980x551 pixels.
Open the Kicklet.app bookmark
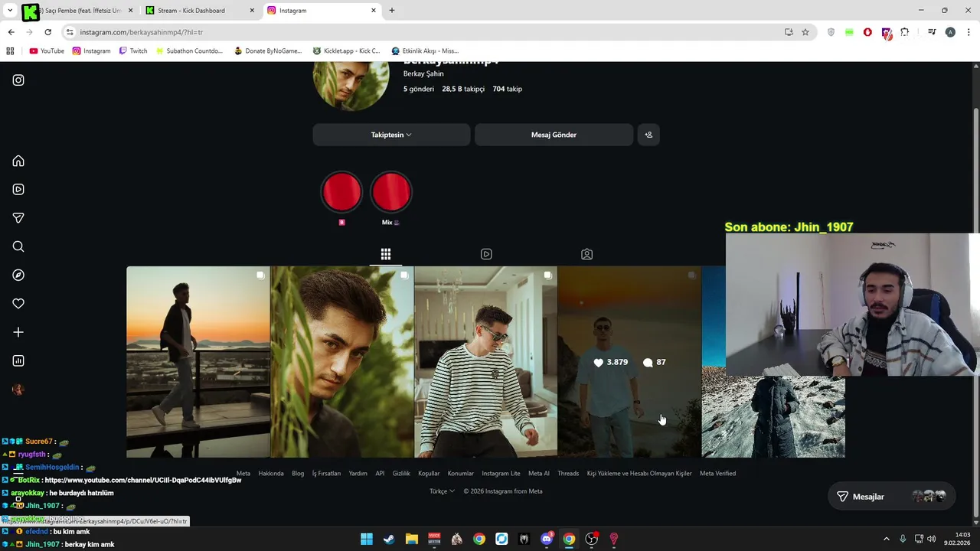347,51
